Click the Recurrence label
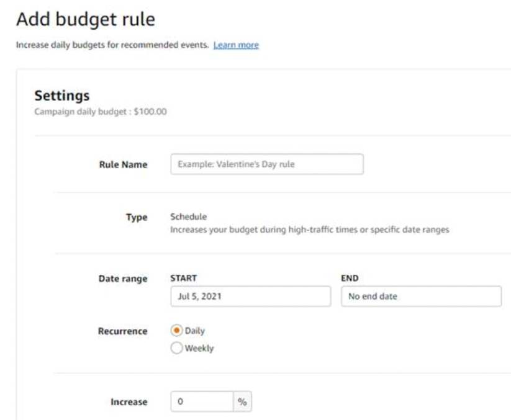 pos(124,331)
